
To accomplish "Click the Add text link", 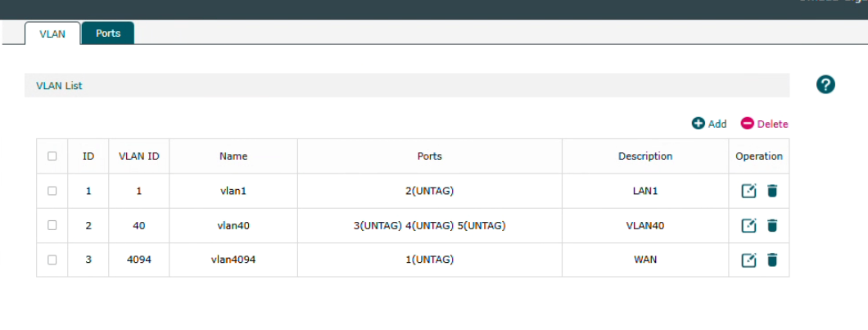I will [x=717, y=124].
